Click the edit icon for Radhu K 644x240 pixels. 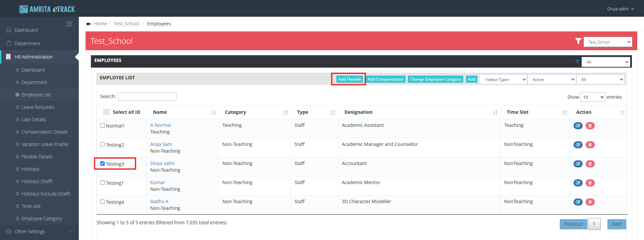click(578, 202)
